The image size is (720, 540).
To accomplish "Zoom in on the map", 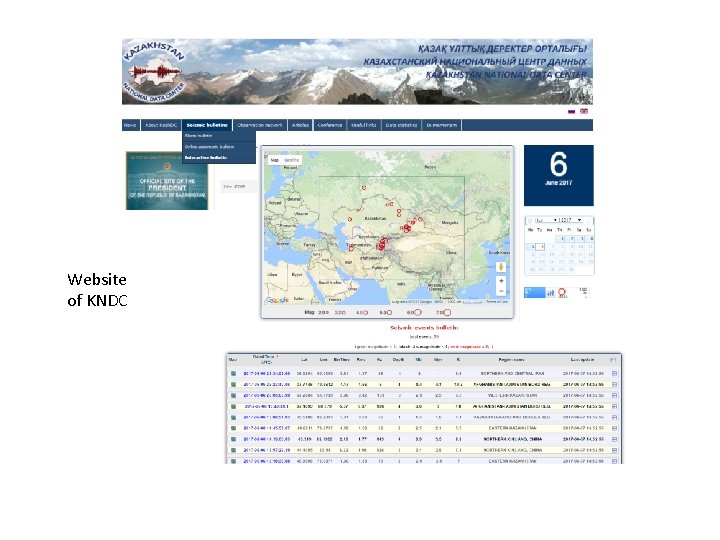I will [501, 281].
